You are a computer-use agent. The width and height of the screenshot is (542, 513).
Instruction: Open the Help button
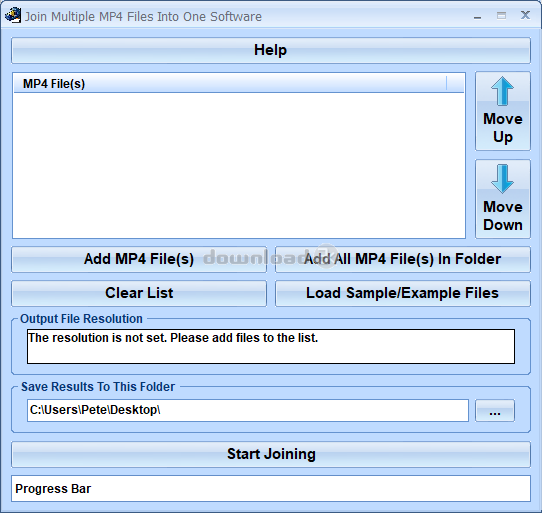pos(271,50)
